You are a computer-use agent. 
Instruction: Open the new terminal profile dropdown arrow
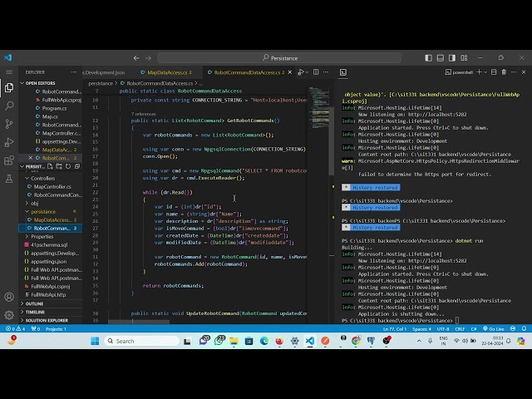point(485,72)
